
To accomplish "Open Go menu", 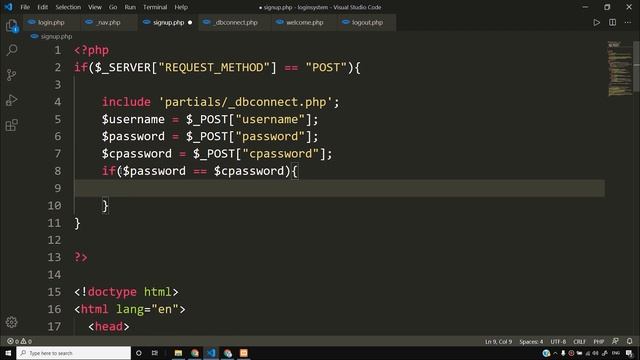I will click(113, 7).
